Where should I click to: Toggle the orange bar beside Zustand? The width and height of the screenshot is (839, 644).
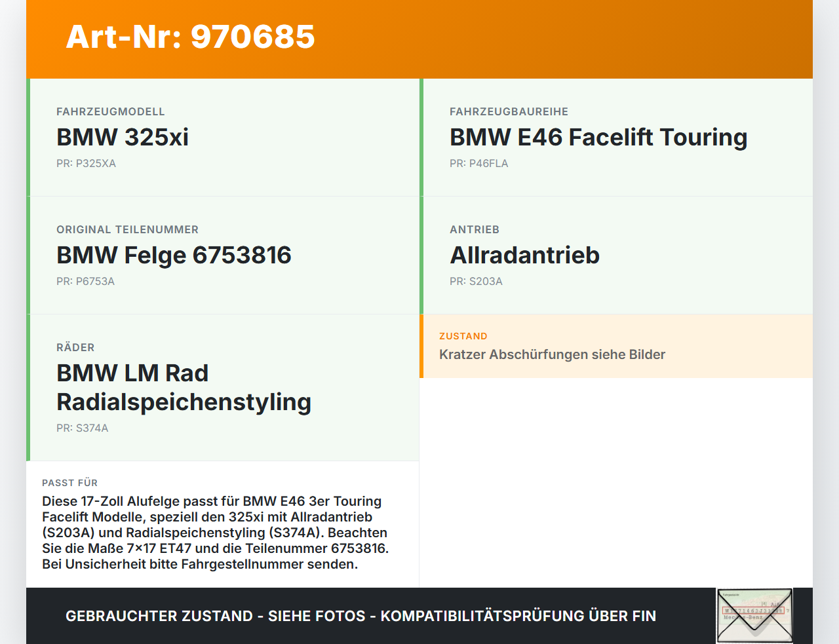pos(421,346)
